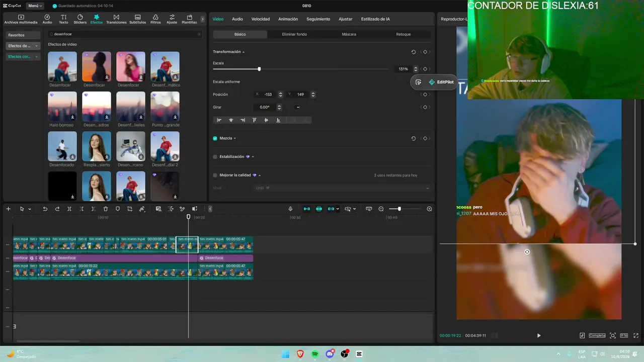Switch to the Seguimiento tab
This screenshot has height=362, width=644.
(x=318, y=19)
